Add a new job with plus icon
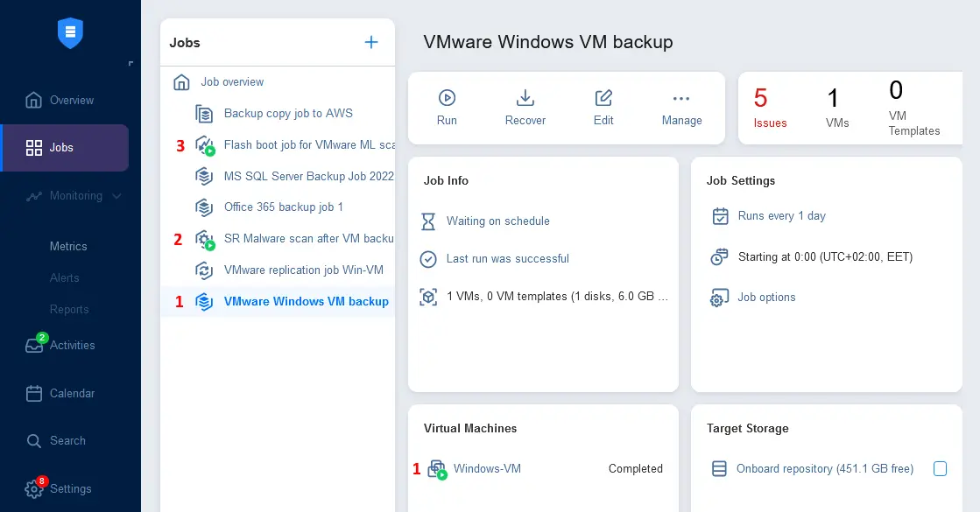This screenshot has width=980, height=512. click(x=371, y=42)
